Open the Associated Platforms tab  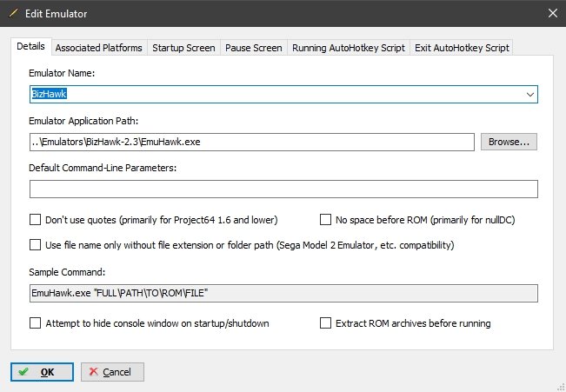pos(98,48)
